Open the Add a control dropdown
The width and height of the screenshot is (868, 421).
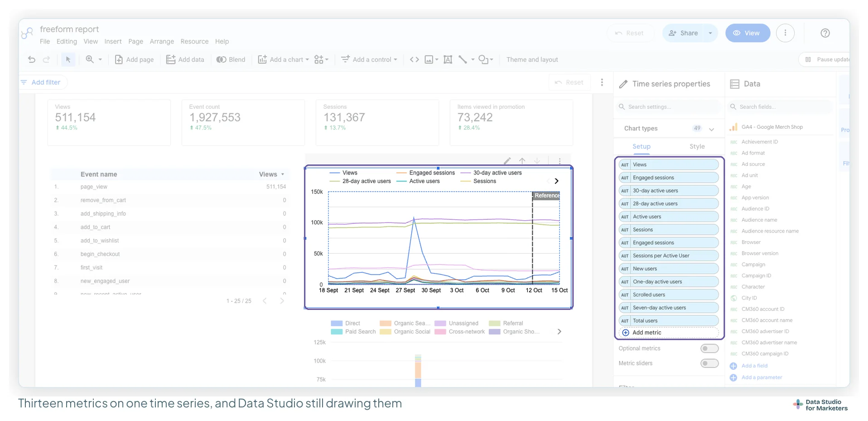pyautogui.click(x=369, y=59)
